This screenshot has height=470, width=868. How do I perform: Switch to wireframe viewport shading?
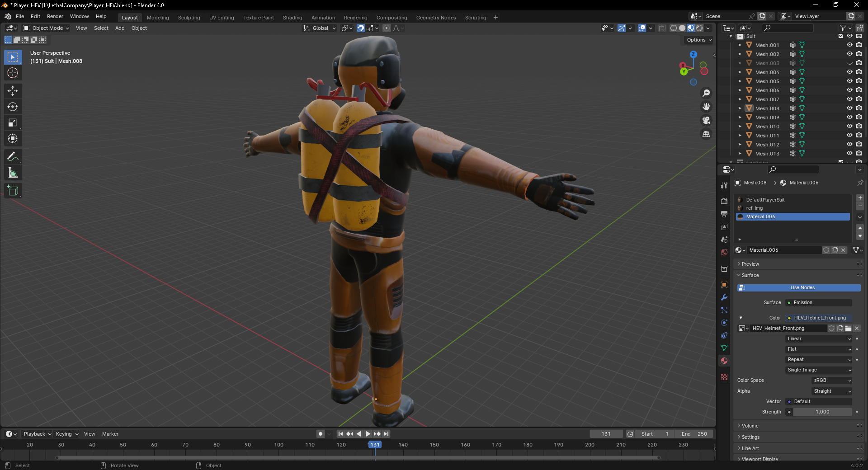[674, 28]
